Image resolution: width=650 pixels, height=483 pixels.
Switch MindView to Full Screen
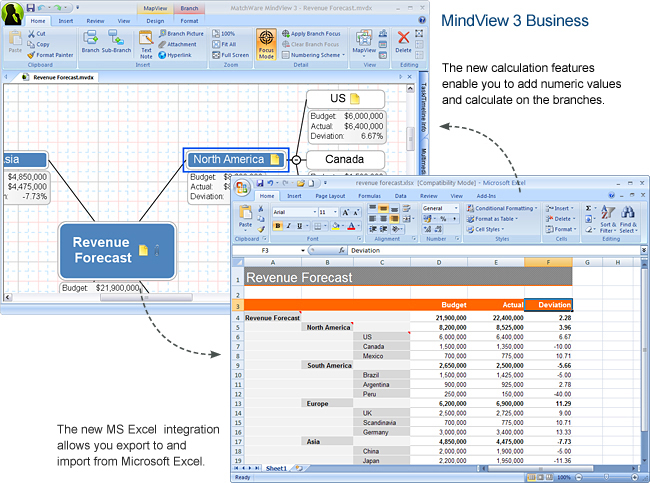tap(230, 55)
